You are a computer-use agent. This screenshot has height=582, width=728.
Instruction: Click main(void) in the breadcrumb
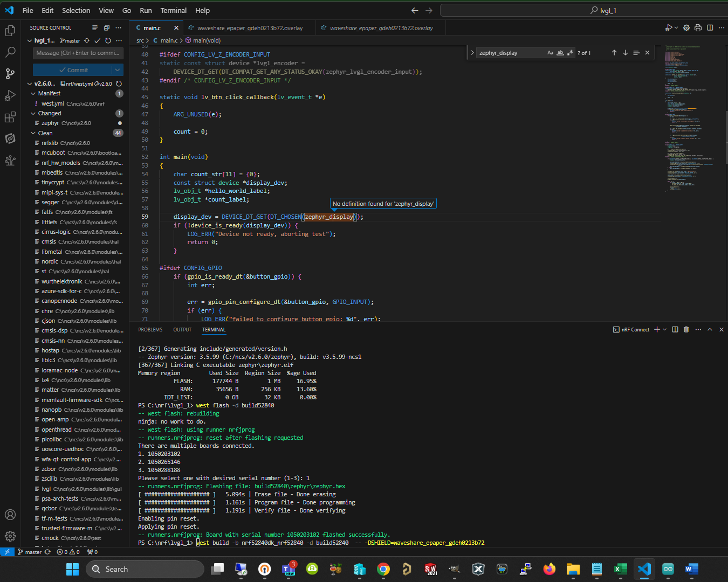point(203,40)
